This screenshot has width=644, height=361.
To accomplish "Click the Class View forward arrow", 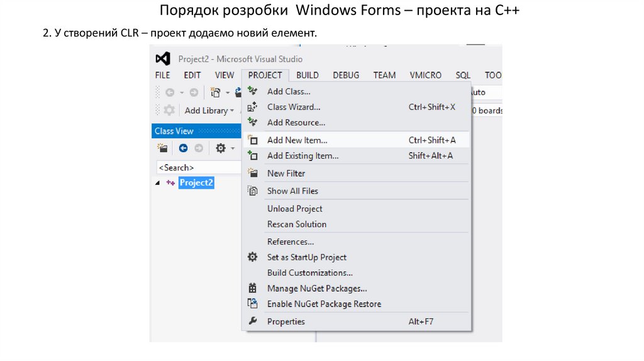I will (199, 148).
